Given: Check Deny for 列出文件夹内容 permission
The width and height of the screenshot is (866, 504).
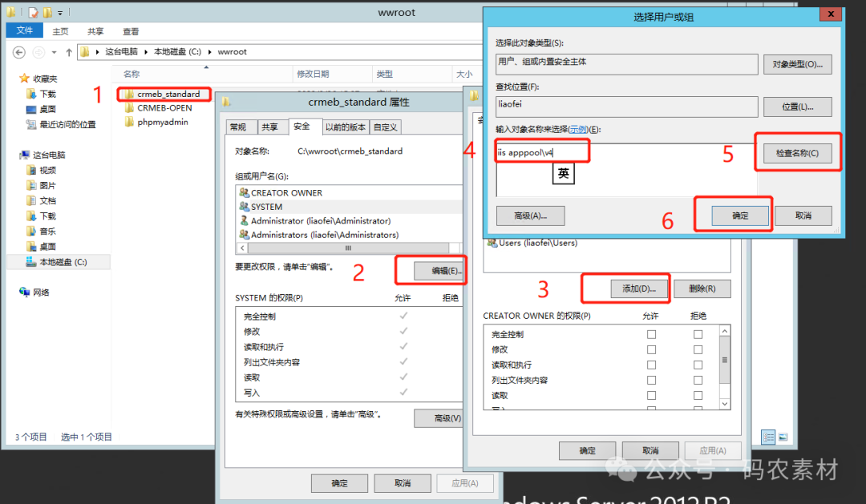Looking at the screenshot, I should tap(698, 381).
